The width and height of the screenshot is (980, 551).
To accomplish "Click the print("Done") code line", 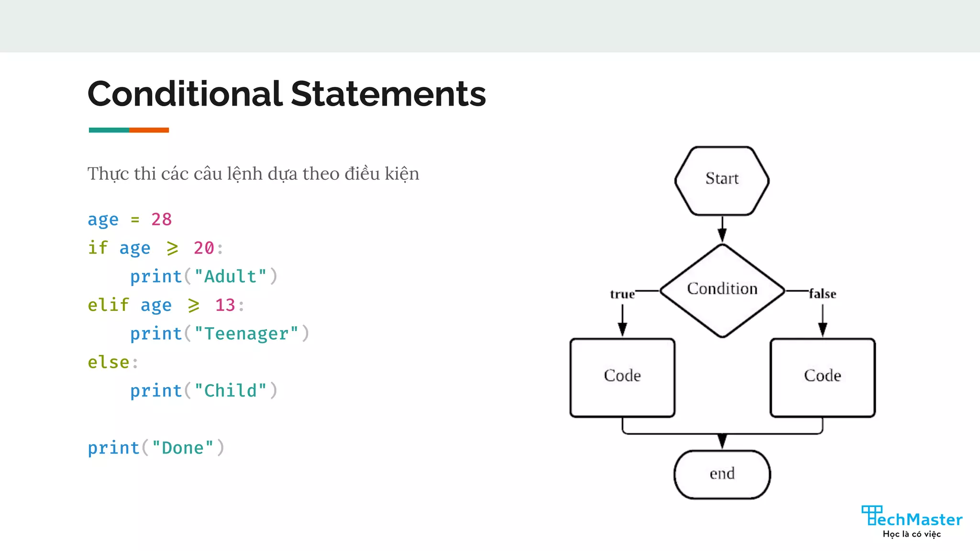I will pyautogui.click(x=156, y=448).
